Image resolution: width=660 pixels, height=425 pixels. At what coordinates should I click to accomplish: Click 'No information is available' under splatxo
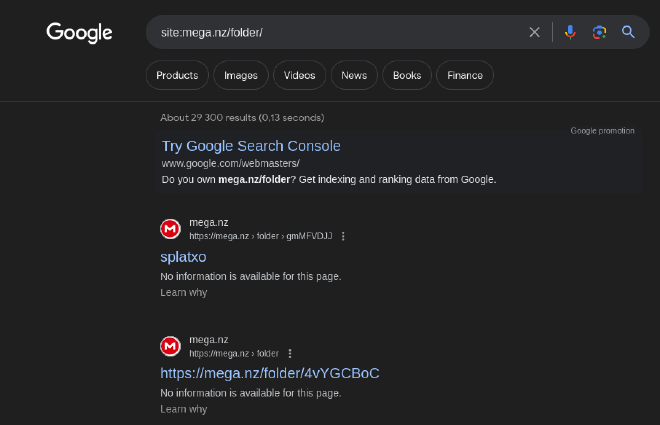250,276
